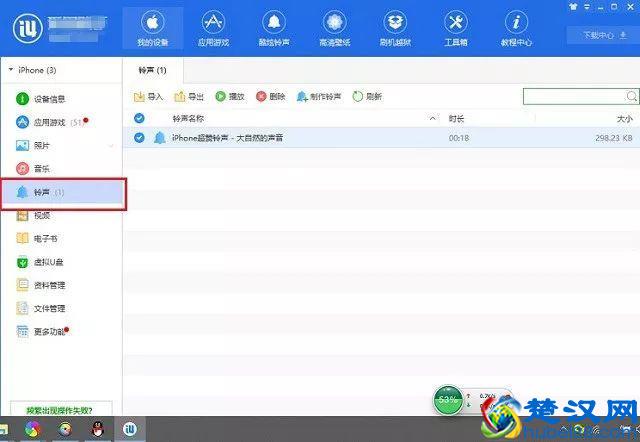640x442 pixels.
Task: Open the title bar dropdown menu icon
Action: point(587,7)
